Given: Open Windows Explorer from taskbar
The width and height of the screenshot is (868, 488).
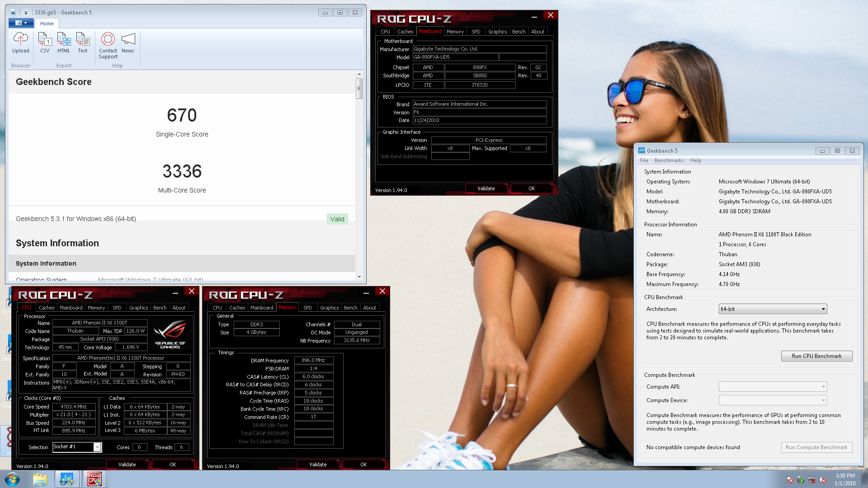Looking at the screenshot, I should coord(40,479).
